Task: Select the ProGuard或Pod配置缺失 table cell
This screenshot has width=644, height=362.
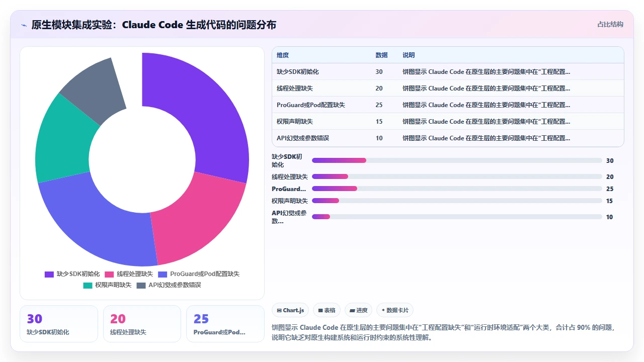Action: 311,105
